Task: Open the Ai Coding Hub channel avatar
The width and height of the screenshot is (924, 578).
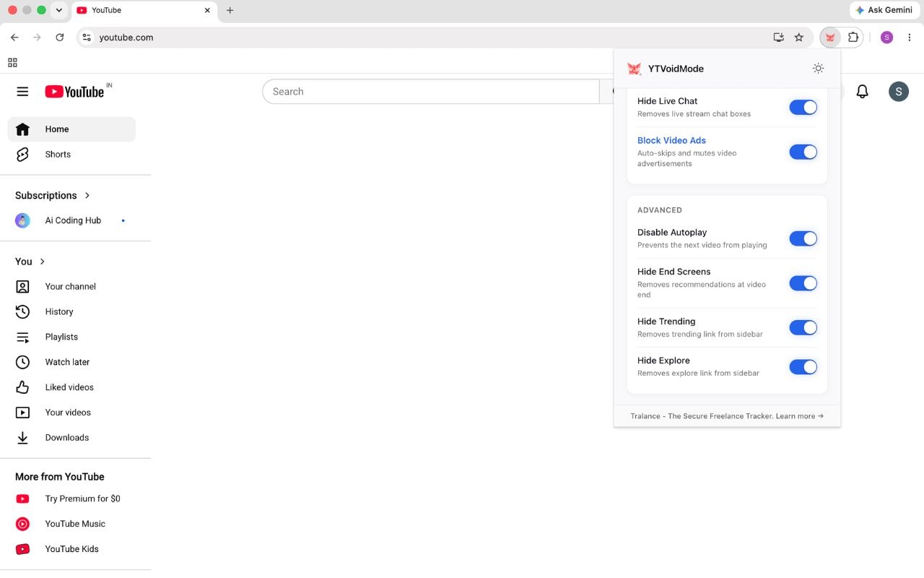Action: click(x=22, y=220)
